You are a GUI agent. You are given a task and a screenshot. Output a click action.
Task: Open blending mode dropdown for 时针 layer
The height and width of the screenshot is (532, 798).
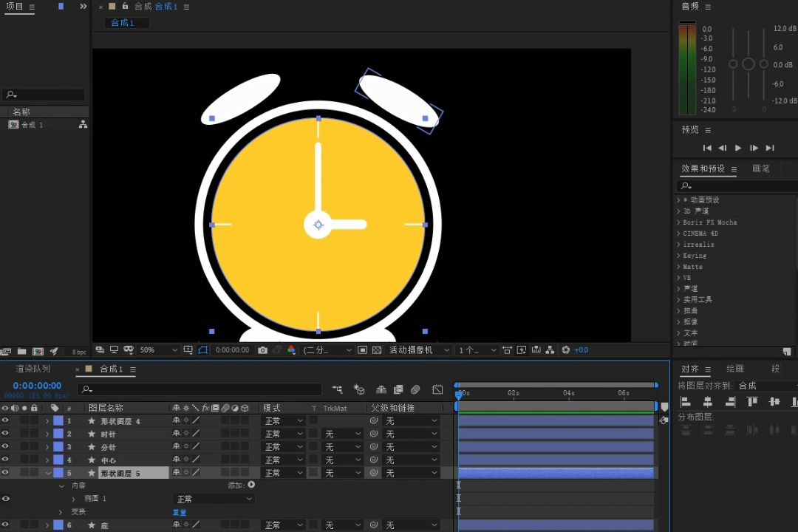coord(284,434)
